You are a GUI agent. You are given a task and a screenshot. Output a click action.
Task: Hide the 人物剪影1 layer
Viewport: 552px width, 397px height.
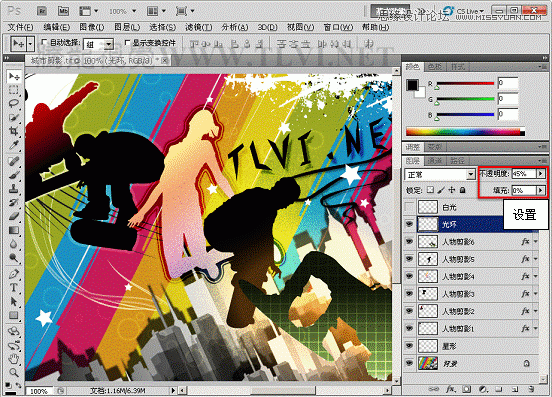(x=409, y=328)
